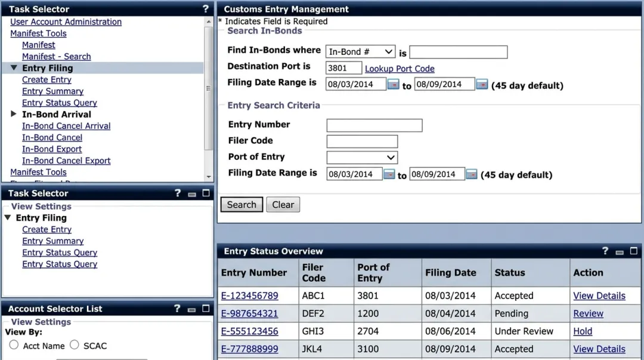Open last Entry Status Query under View Settings
This screenshot has width=644, height=360.
[x=60, y=264]
